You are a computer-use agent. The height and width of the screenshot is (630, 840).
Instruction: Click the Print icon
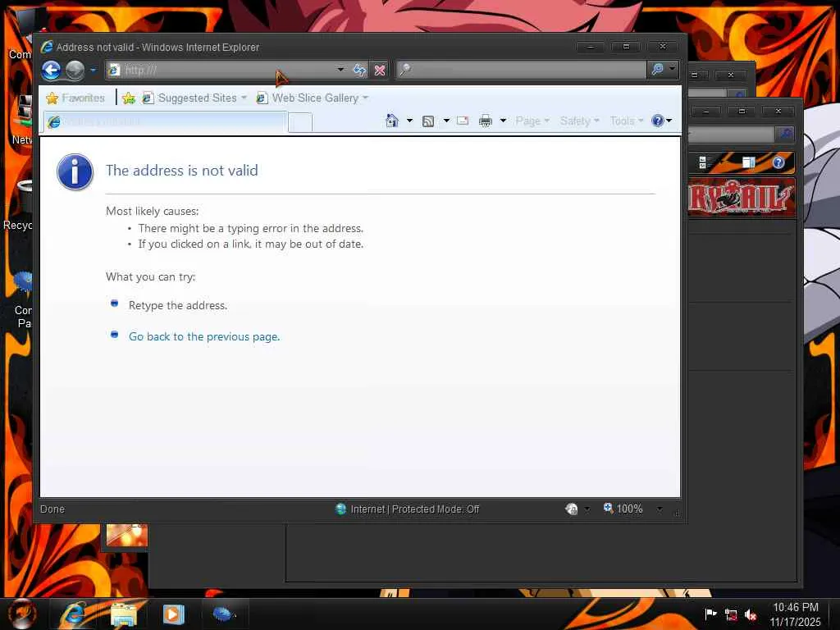(x=486, y=121)
